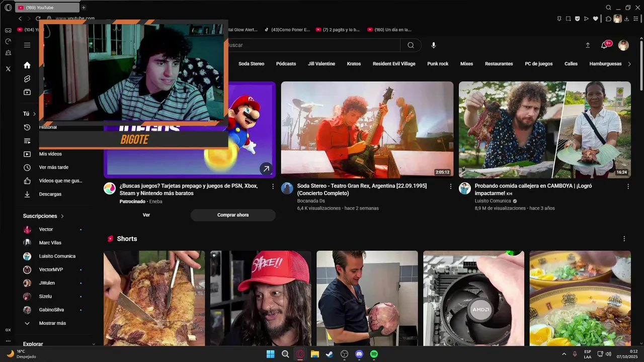The image size is (644, 362).
Task: Go back to the previous page
Action: pos(20,19)
